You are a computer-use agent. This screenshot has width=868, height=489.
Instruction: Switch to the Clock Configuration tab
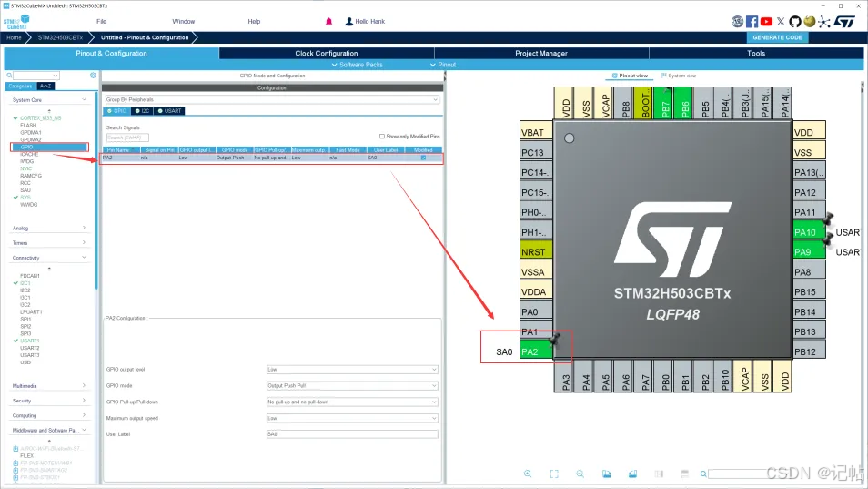pyautogui.click(x=326, y=53)
